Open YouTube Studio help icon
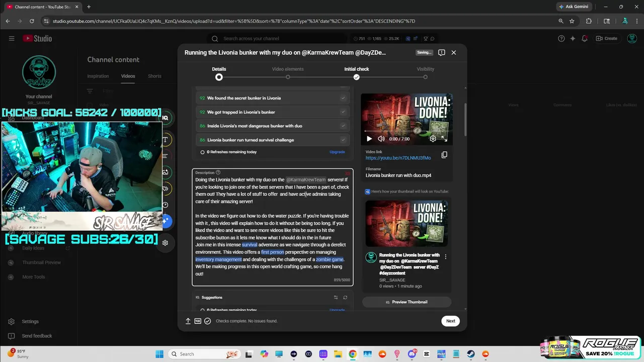Image resolution: width=644 pixels, height=362 pixels. coord(561,38)
